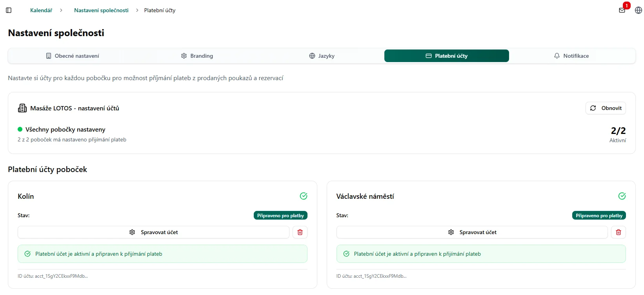Select the Platební účty tab
This screenshot has width=644, height=295.
tap(446, 56)
